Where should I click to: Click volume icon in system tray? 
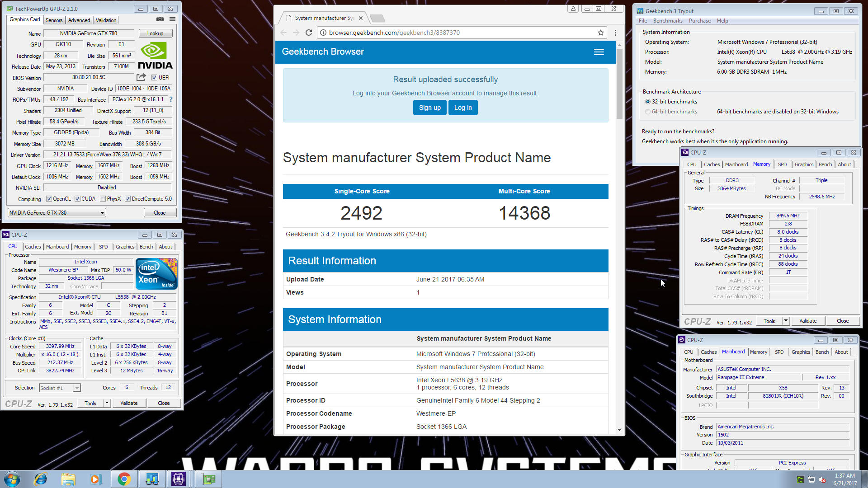coord(822,480)
